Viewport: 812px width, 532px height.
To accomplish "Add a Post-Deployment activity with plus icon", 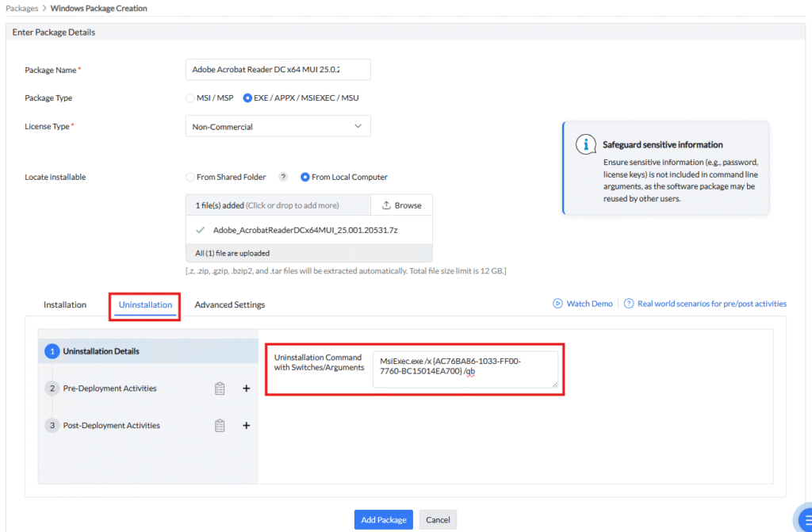I will click(x=246, y=426).
